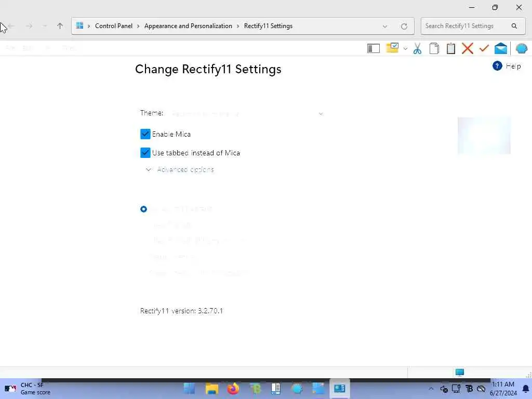Uncheck the Enable Mica checkbox
Viewport: 532px width, 399px height.
coord(145,134)
